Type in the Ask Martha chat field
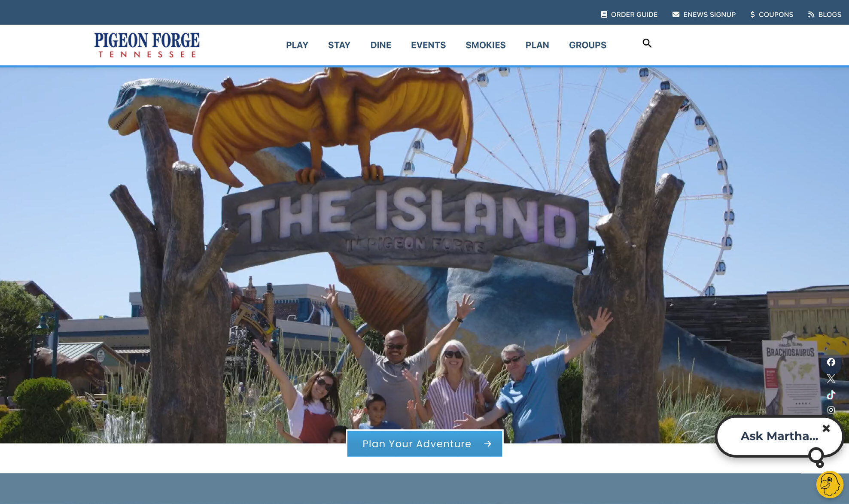Screen dimensions: 849x504 tap(778, 436)
